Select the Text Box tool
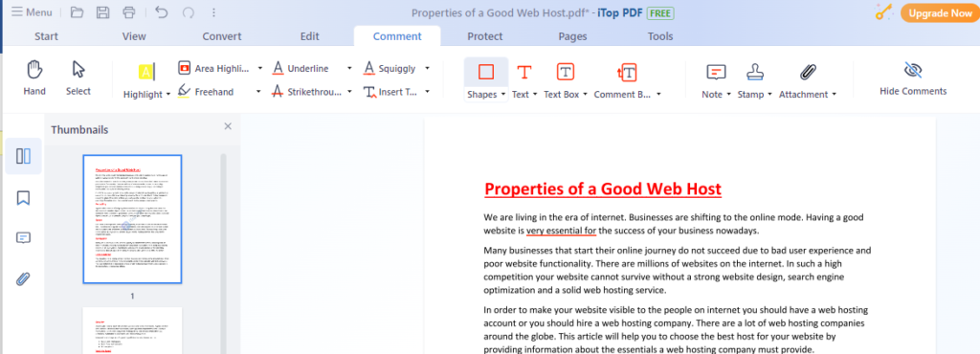The image size is (980, 354). (x=566, y=72)
